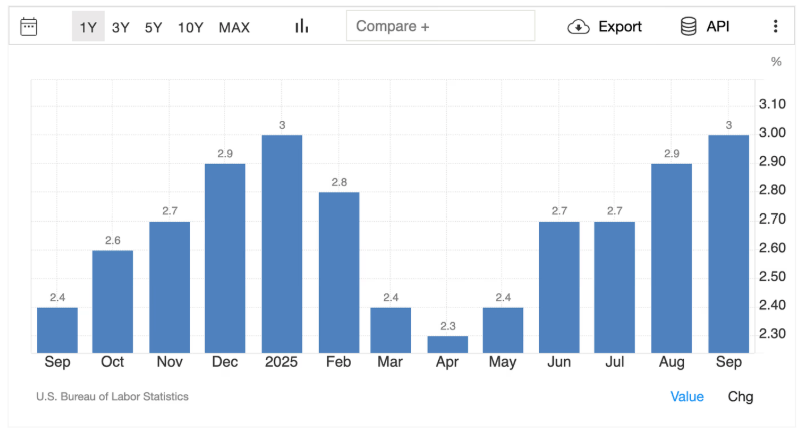Click the bar chart type icon

pos(301,27)
